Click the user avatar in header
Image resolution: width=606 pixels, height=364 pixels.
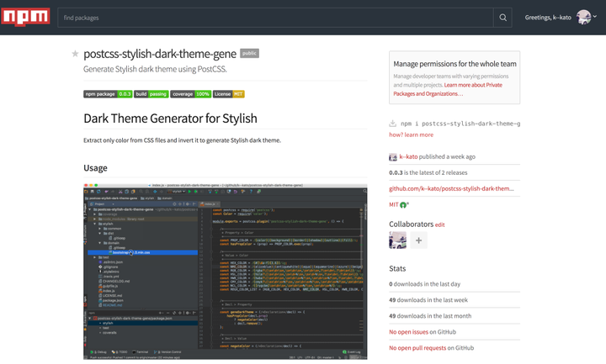click(583, 17)
